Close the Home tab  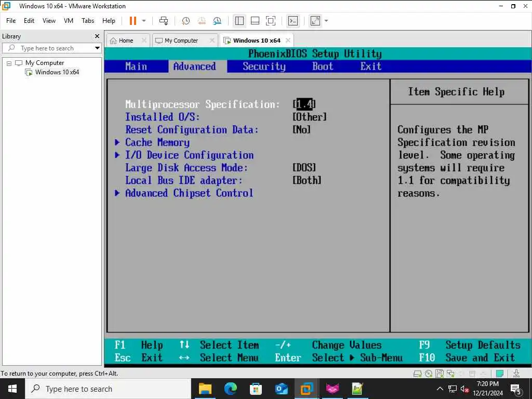coord(144,41)
